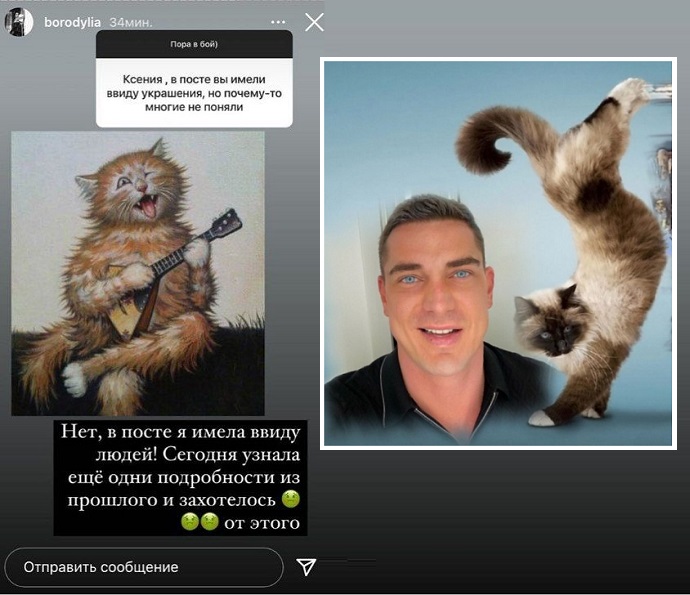690x595 pixels.
Task: Tap the reply text 'Нет, в посте я имела ввиду'
Action: [x=181, y=432]
